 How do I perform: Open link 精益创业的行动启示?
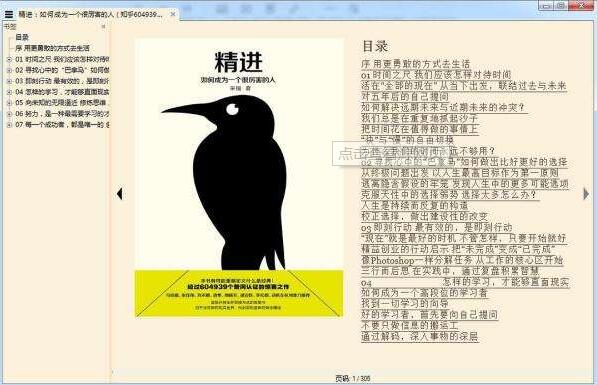coord(458,249)
